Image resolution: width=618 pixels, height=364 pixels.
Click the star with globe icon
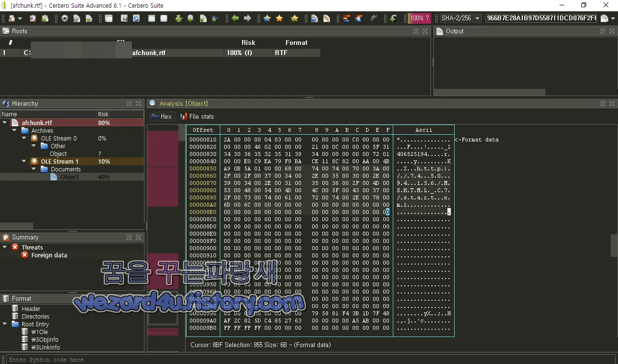pos(267,18)
